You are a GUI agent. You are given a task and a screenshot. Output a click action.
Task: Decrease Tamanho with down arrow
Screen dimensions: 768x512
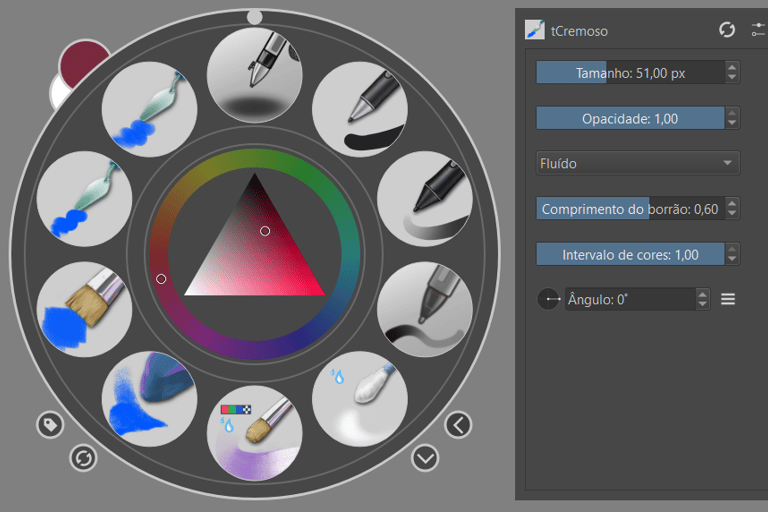point(732,78)
